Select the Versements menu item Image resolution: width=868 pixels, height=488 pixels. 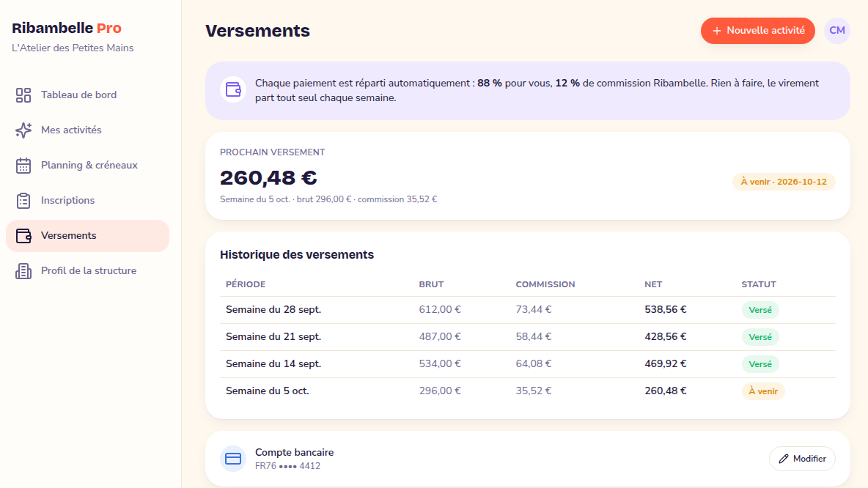(x=87, y=236)
